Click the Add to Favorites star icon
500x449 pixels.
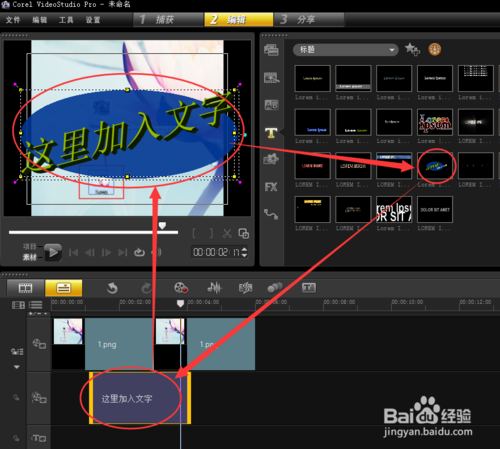pos(412,50)
